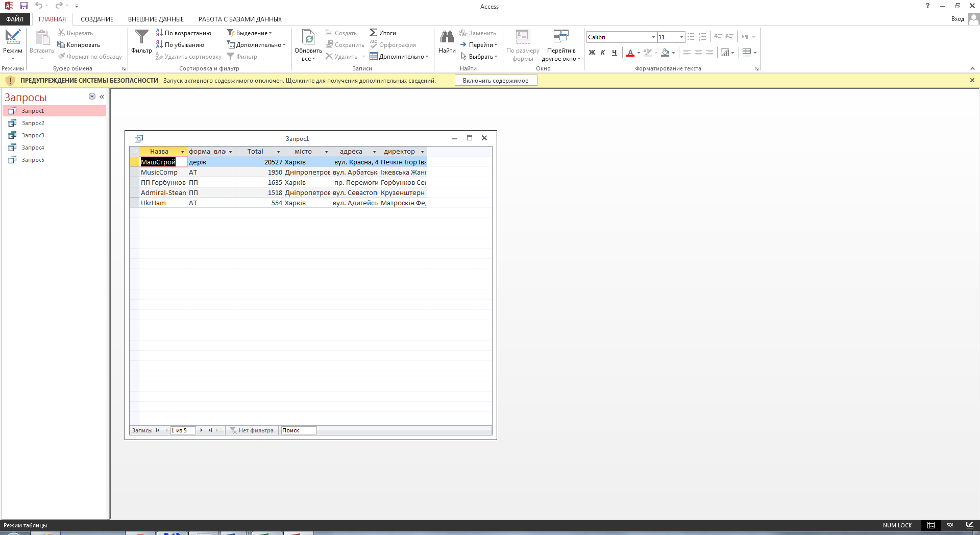This screenshot has height=535, width=980.
Task: Go to first record navigation arrow
Action: click(x=158, y=430)
